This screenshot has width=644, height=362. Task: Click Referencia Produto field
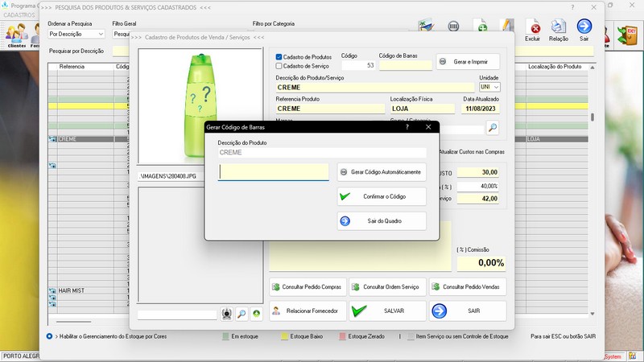330,109
